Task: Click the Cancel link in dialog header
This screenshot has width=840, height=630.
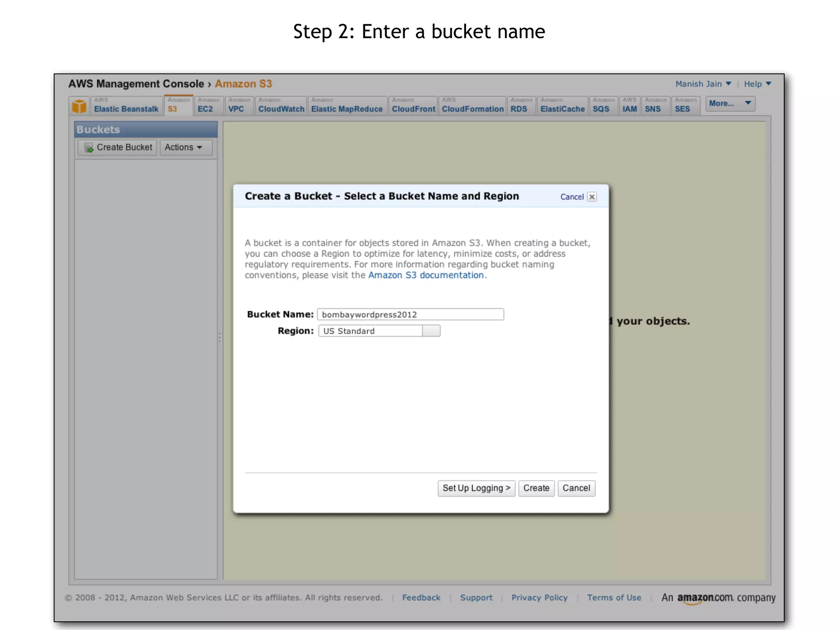Action: coord(572,197)
